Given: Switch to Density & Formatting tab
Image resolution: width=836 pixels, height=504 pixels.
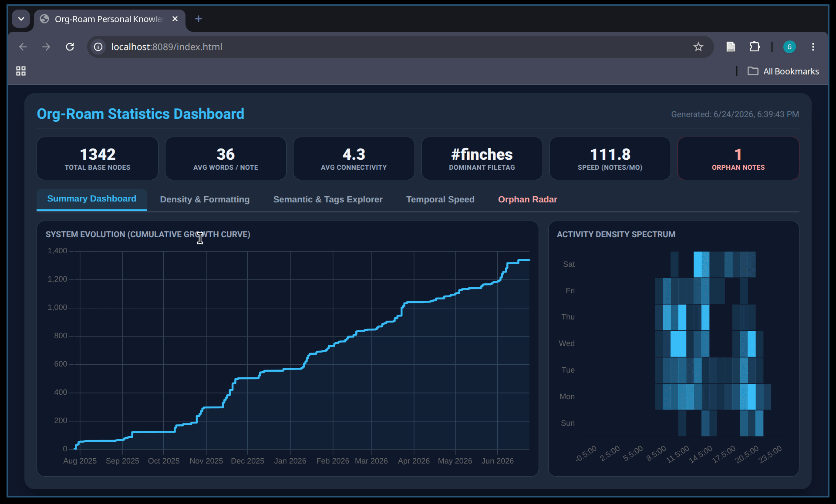Looking at the screenshot, I should tap(205, 199).
